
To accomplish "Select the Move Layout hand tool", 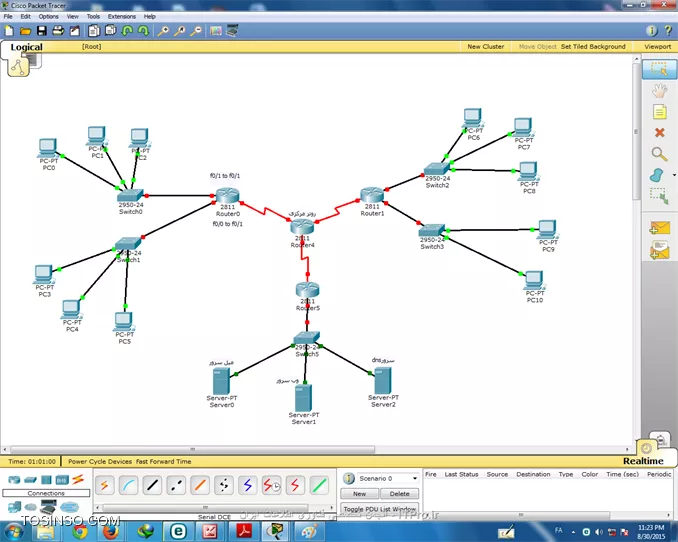I will click(659, 91).
